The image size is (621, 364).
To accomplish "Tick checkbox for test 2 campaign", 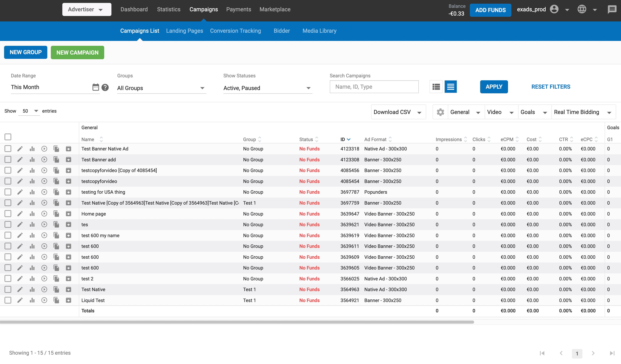I will tap(8, 278).
